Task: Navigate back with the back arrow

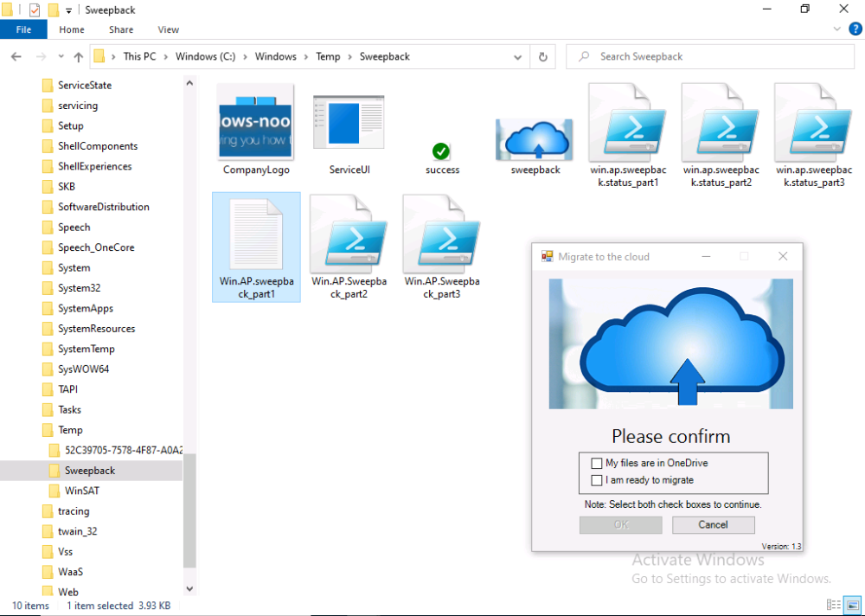Action: [16, 56]
